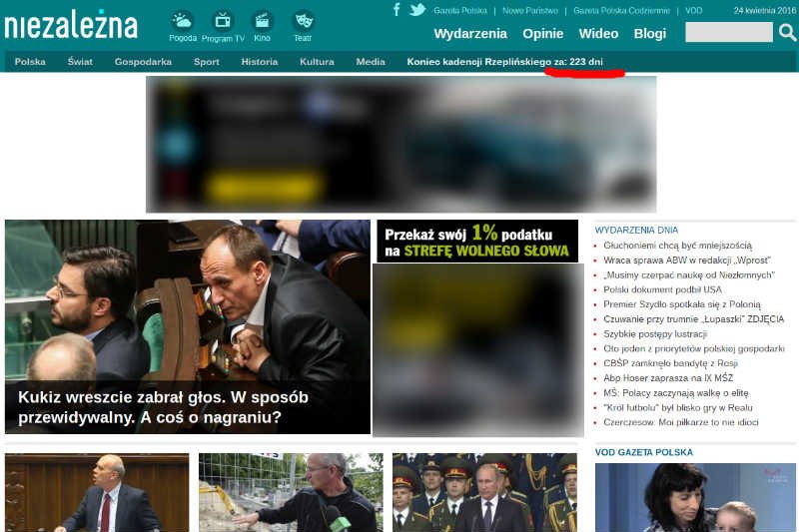Open CBŚP zamknęło bandytę z Rosji
This screenshot has height=532, width=799.
(x=670, y=363)
